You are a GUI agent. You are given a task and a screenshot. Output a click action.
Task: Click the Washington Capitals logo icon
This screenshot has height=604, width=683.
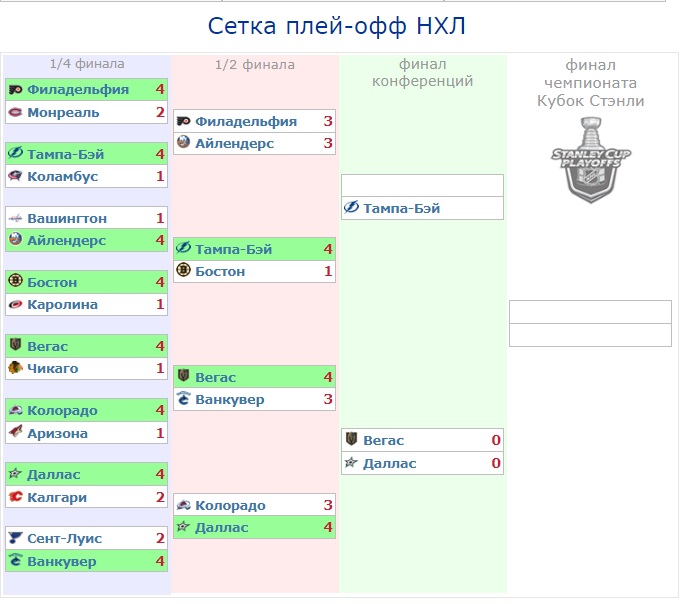tap(15, 218)
